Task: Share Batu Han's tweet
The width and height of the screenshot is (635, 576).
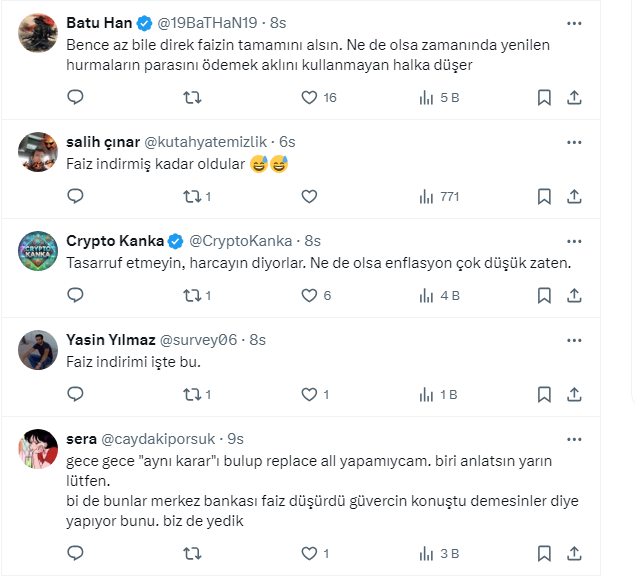Action: click(x=574, y=98)
